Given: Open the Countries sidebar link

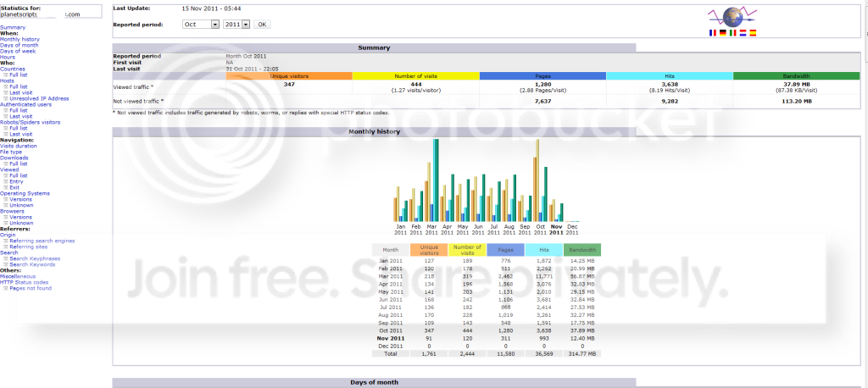Looking at the screenshot, I should tap(13, 69).
